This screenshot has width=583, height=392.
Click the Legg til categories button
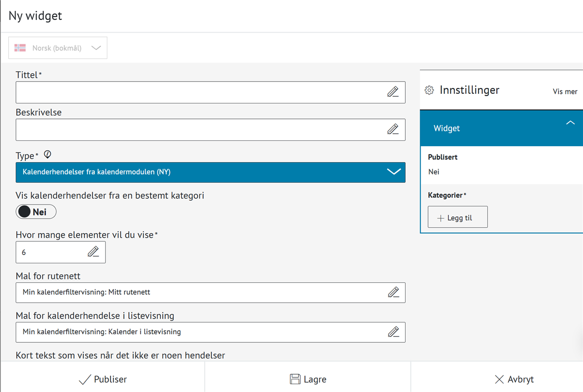pos(457,218)
